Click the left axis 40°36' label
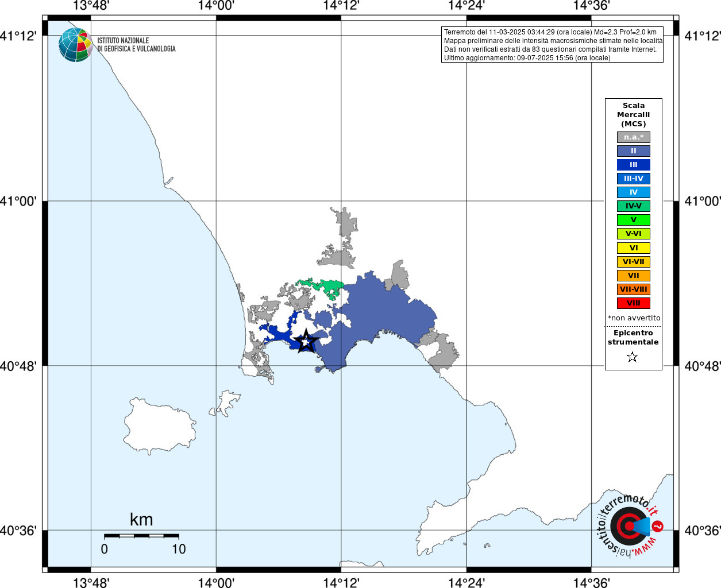This screenshot has width=721, height=588. point(18,531)
